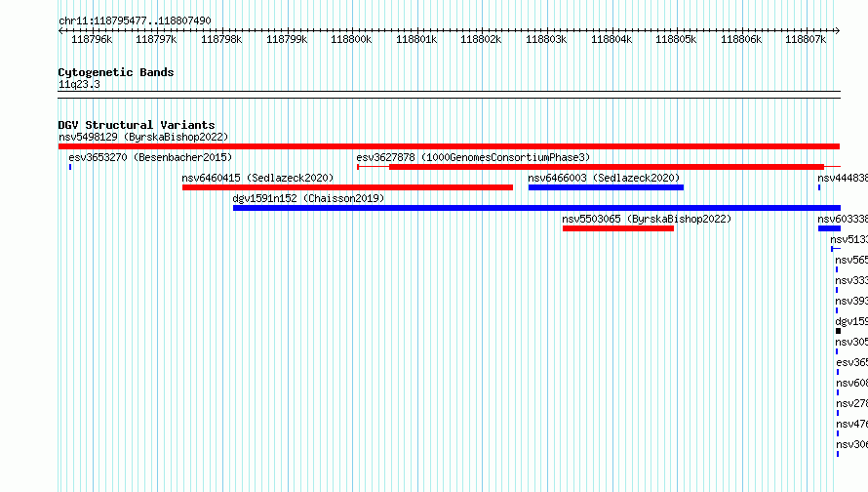Click the 118801k ruler position
Viewport: 868px width, 492px height.
coord(416,39)
